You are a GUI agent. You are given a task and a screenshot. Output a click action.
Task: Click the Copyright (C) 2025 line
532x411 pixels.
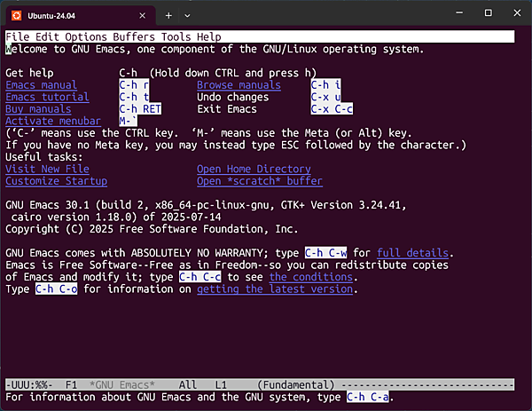(152, 229)
